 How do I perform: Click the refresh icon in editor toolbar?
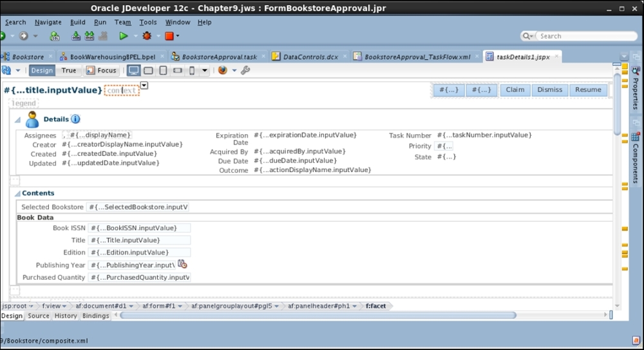tap(6, 70)
